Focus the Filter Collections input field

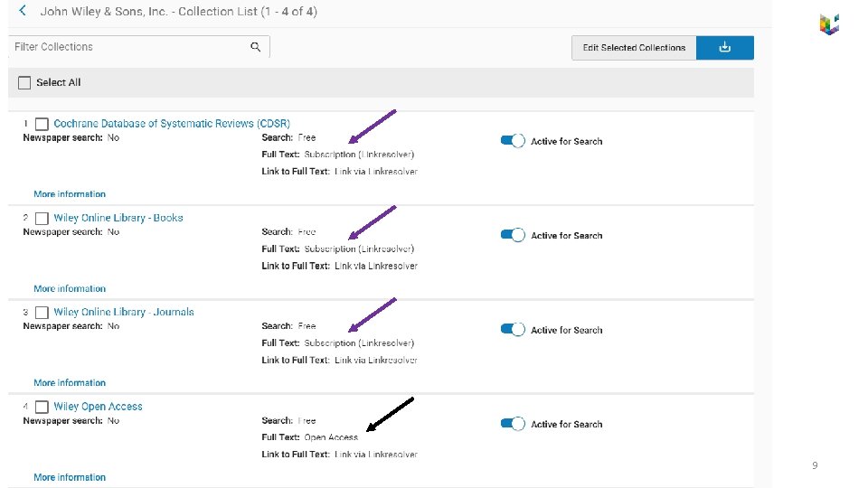pyautogui.click(x=127, y=47)
